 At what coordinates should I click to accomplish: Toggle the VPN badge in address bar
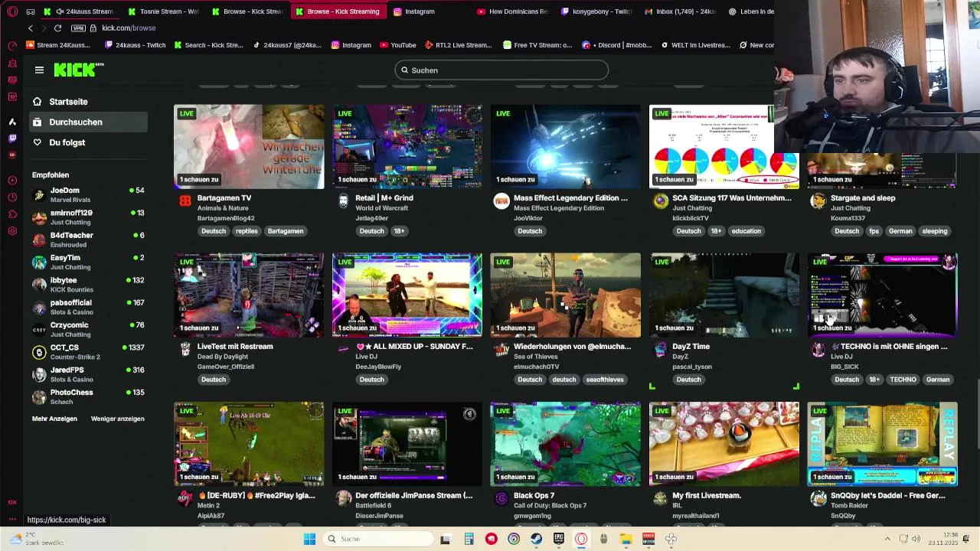coord(78,28)
